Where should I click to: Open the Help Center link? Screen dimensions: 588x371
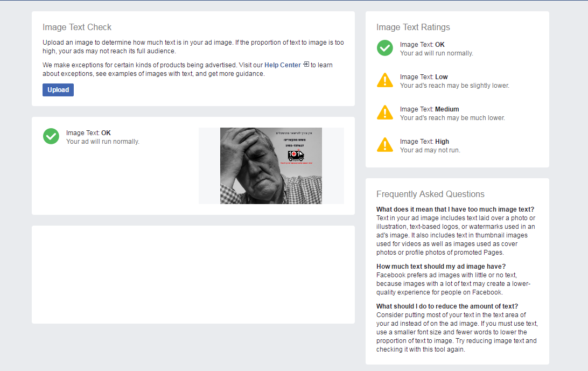point(282,65)
